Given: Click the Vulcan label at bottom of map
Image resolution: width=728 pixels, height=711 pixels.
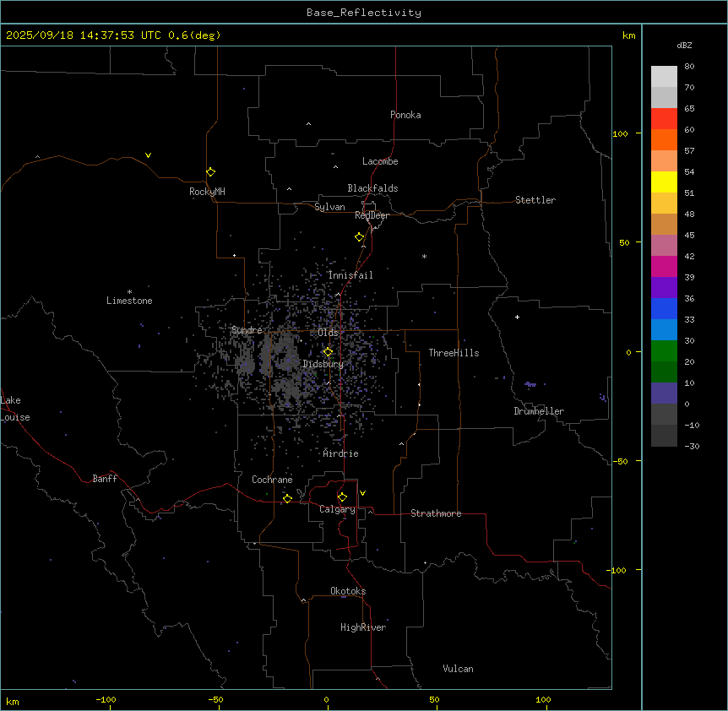Looking at the screenshot, I should coord(458,669).
